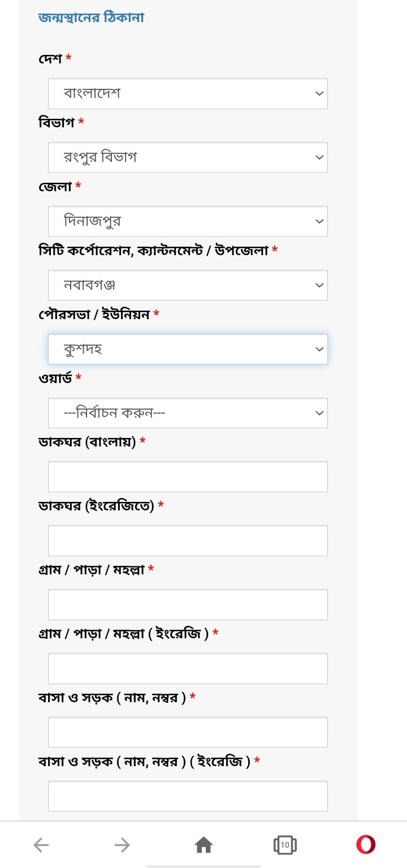Open the দেশ dropdown showing বাংলাদেশ
This screenshot has width=407, height=868.
188,93
